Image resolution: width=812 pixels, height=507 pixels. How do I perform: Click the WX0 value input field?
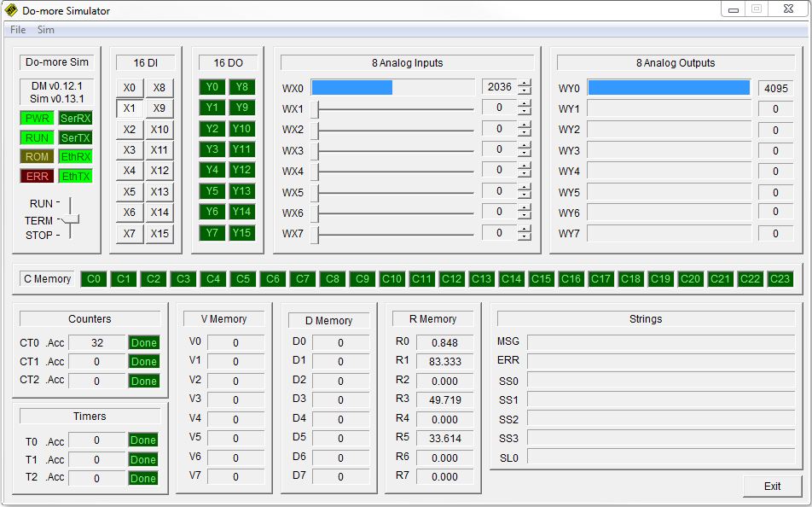point(499,87)
